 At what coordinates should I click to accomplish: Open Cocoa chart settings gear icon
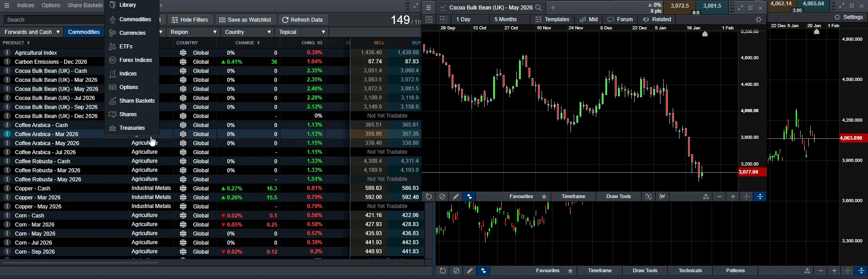(759, 19)
